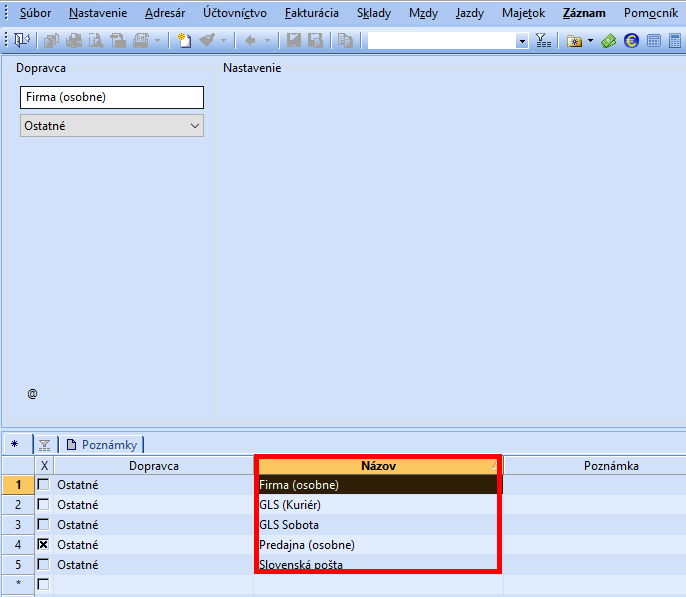The width and height of the screenshot is (686, 597).
Task: Tick checkbox in row 3 GLS Sobota
Action: click(x=43, y=524)
